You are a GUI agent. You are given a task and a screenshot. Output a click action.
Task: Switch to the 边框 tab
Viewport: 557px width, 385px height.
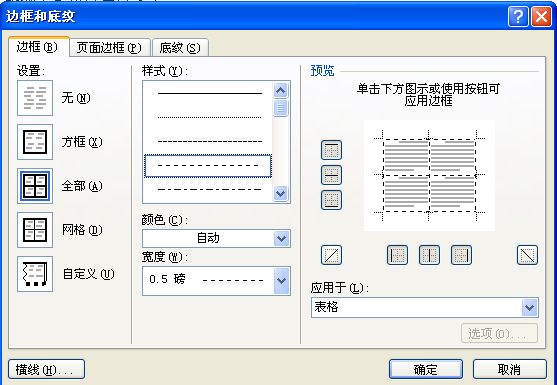38,47
